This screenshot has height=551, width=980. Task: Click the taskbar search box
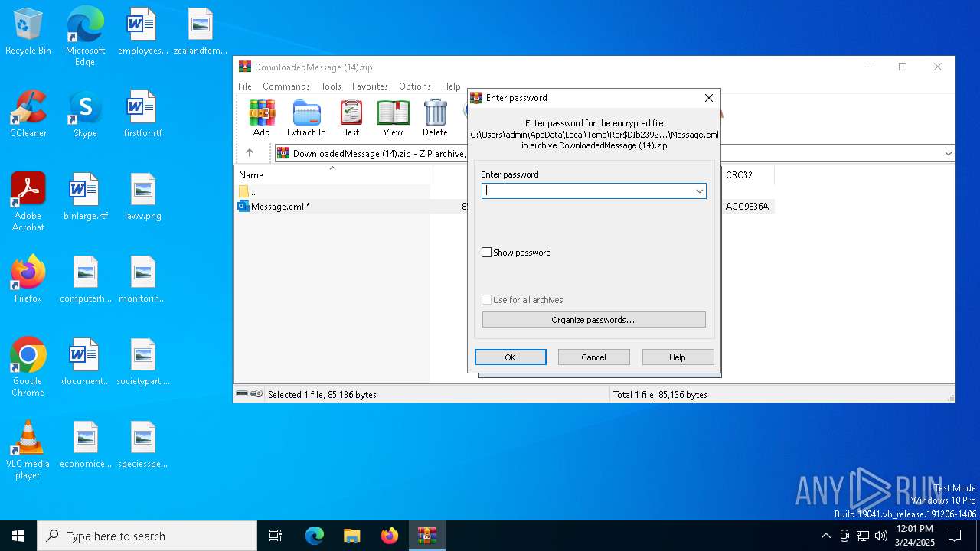tap(147, 536)
